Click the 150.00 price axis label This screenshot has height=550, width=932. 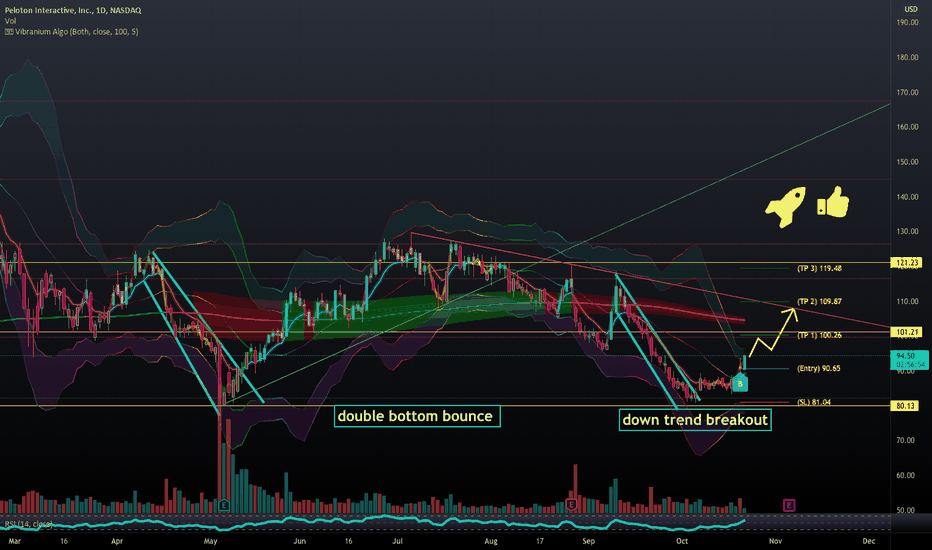907,162
